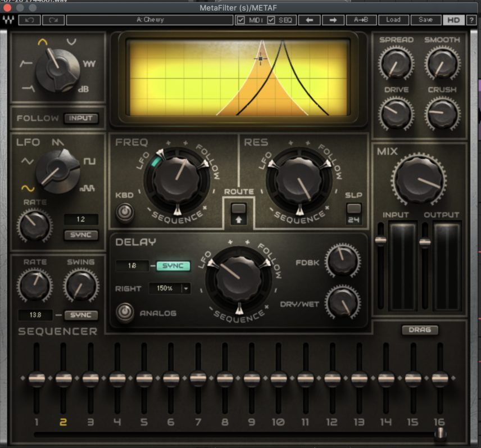Select the LFO sine waveform icon
Screen dimensions: 481x448
[x=28, y=188]
